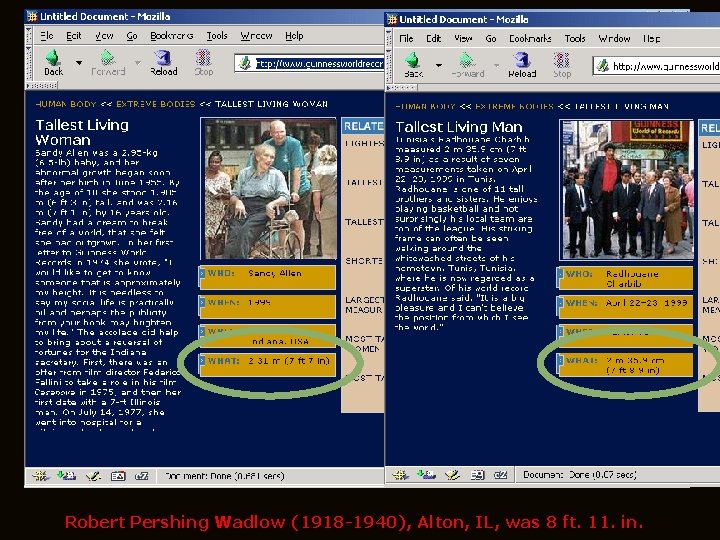Open View menu in right window
This screenshot has height=540, width=720.
(463, 39)
